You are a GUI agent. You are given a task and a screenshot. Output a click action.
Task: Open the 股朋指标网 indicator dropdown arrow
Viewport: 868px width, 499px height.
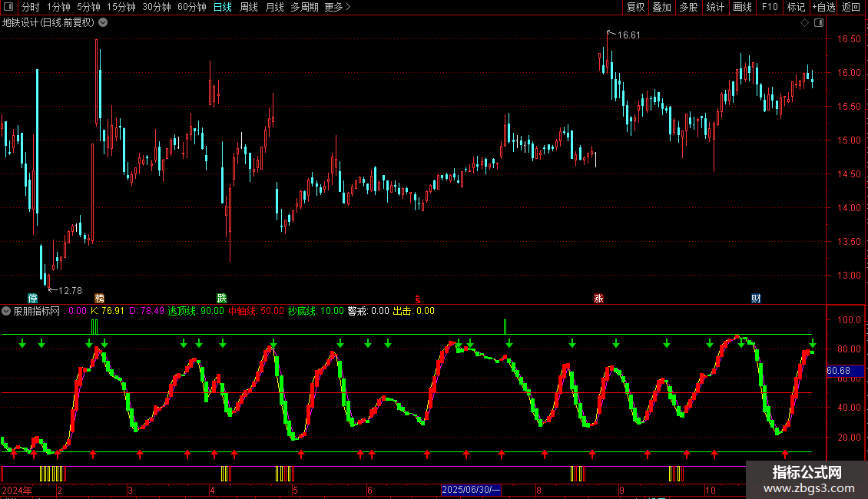click(6, 311)
